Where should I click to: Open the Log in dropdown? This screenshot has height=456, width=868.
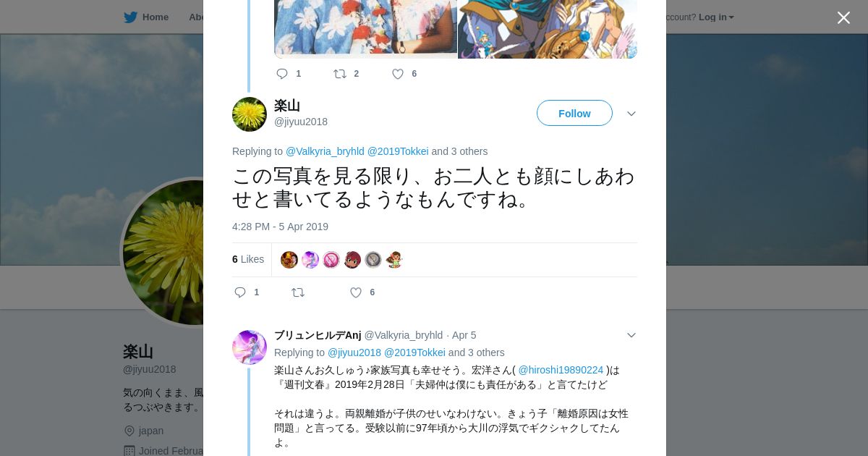(716, 17)
